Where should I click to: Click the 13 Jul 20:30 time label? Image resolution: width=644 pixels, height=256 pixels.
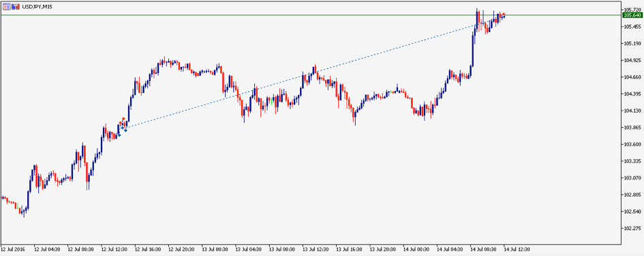(x=384, y=249)
